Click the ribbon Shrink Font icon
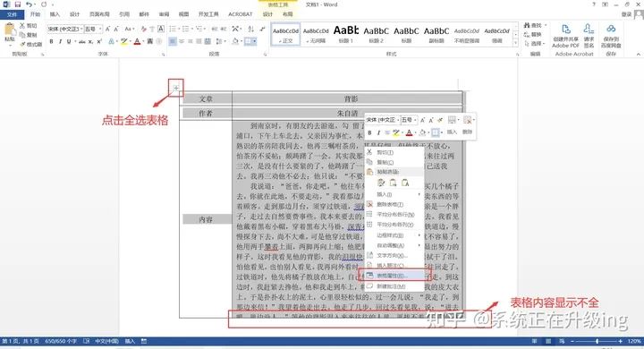This screenshot has width=644, height=349. pos(116,29)
